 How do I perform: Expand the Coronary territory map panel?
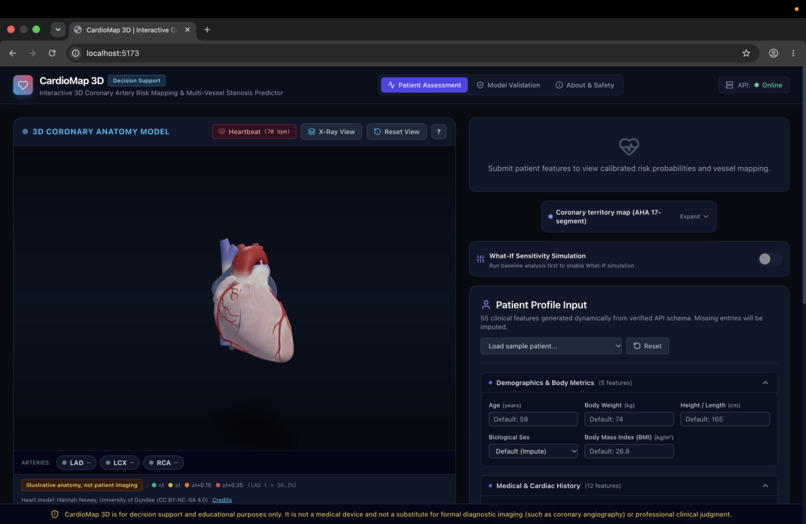click(x=629, y=216)
